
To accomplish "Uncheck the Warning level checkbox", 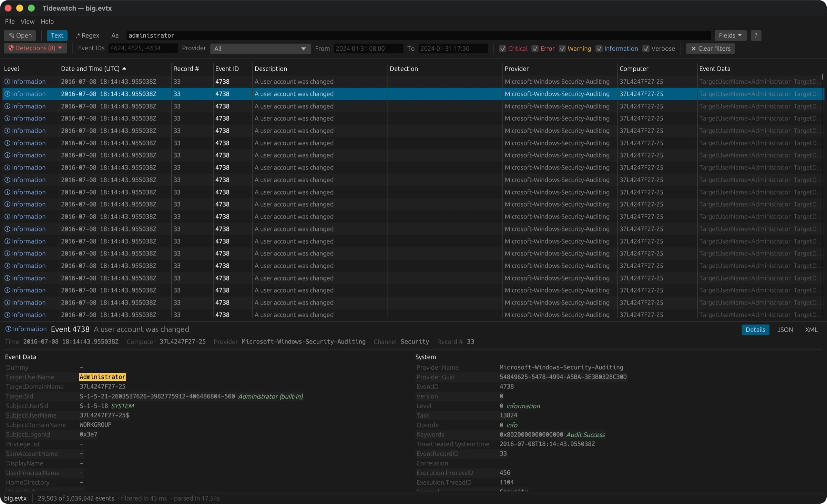I will 562,49.
